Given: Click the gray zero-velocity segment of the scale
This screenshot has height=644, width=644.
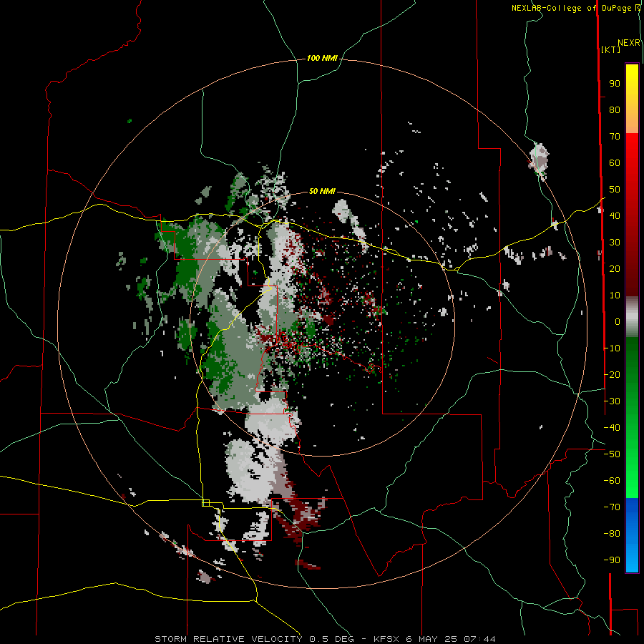Looking at the screenshot, I should (632, 317).
